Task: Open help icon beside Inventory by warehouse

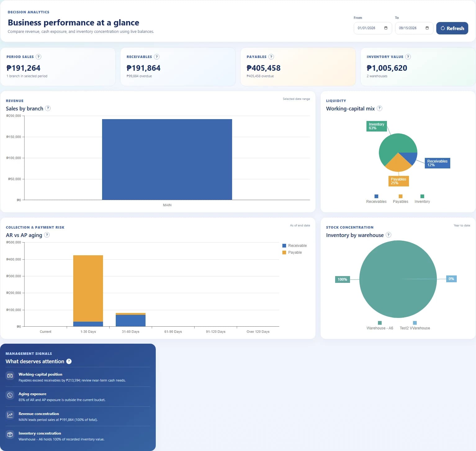Action: coord(388,235)
